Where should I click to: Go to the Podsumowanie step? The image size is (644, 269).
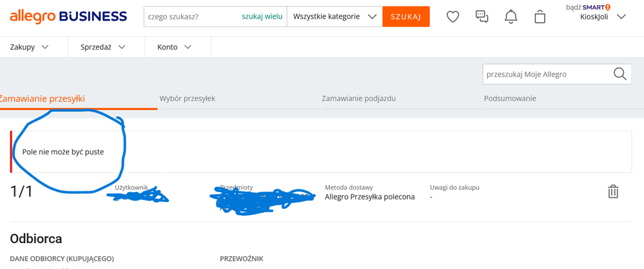pos(510,98)
